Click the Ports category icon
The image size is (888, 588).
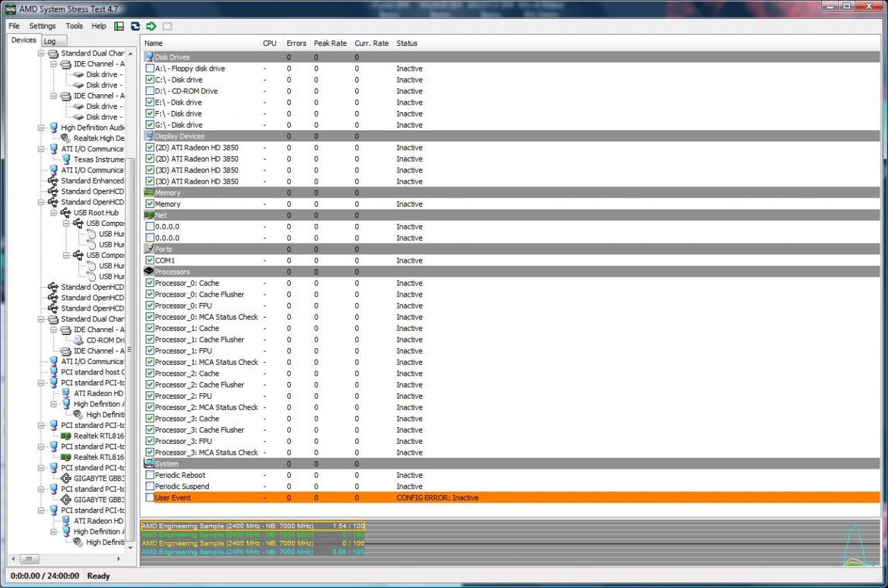tap(149, 249)
